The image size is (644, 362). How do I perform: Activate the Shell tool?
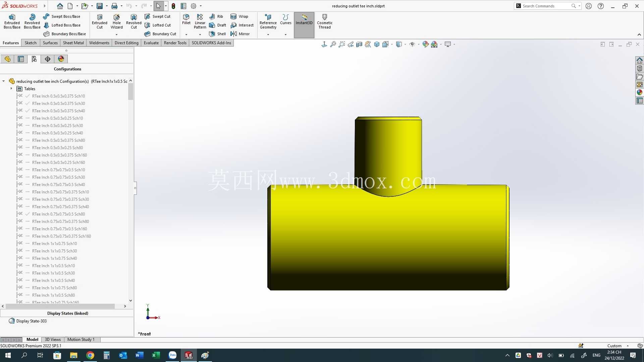coord(217,34)
